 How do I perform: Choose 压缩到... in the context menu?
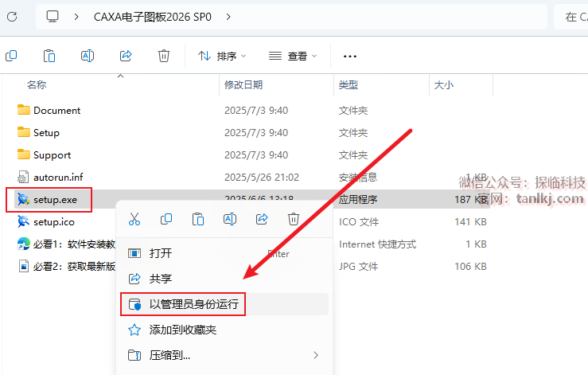coord(224,355)
